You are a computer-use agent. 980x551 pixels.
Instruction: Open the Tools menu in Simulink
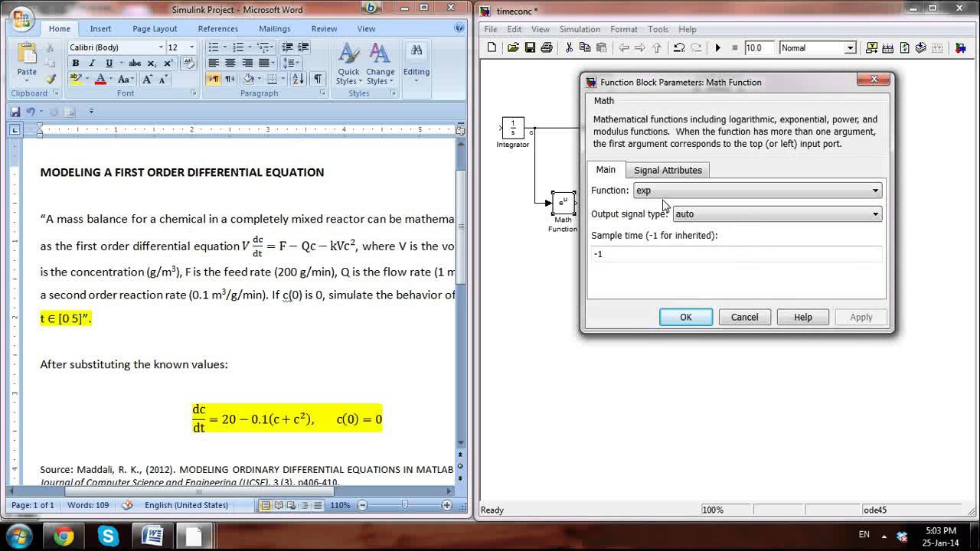(x=658, y=29)
